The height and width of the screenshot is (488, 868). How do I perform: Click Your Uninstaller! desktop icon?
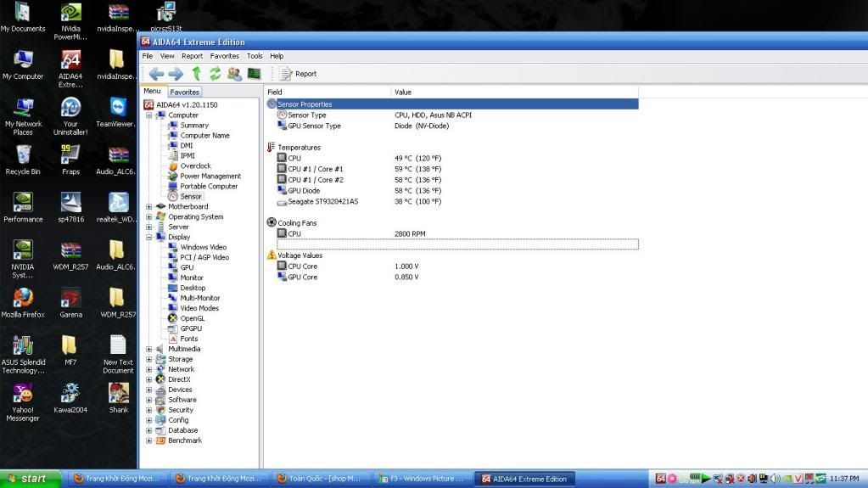(70, 117)
